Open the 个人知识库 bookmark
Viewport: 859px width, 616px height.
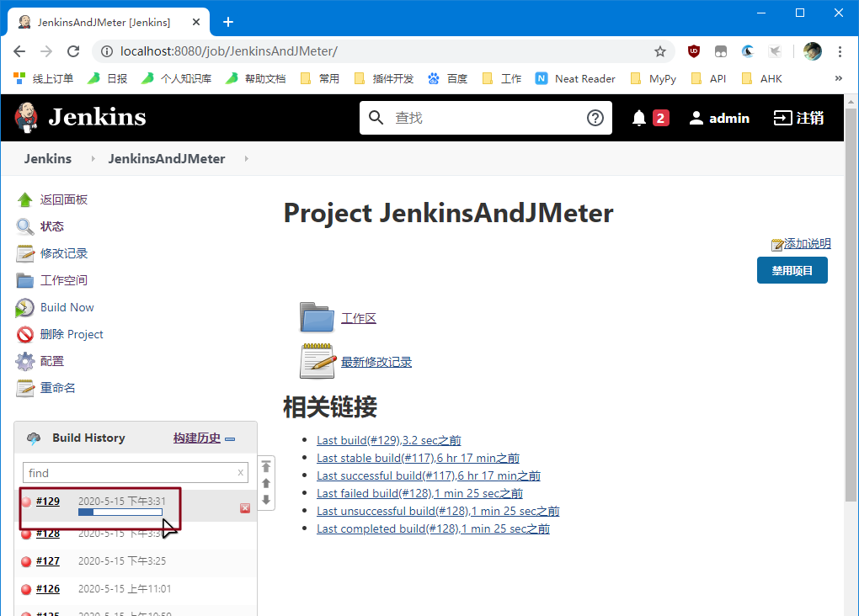[x=176, y=79]
